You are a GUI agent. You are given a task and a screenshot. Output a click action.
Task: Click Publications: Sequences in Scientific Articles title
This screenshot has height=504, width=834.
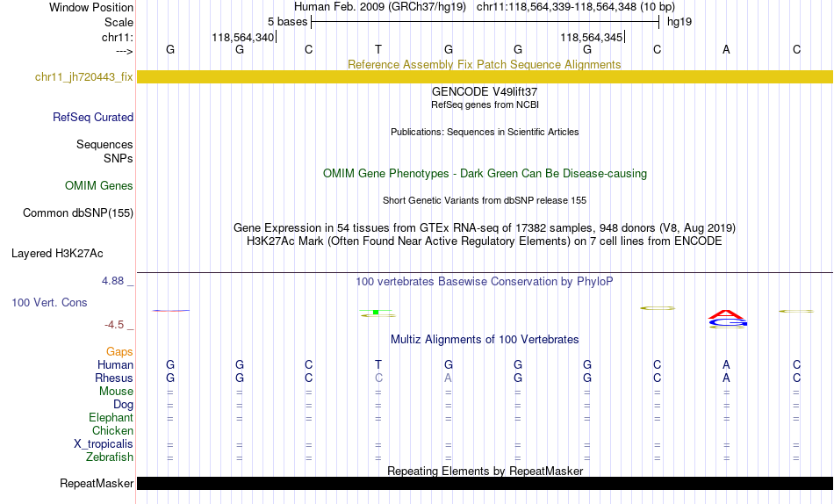point(485,132)
